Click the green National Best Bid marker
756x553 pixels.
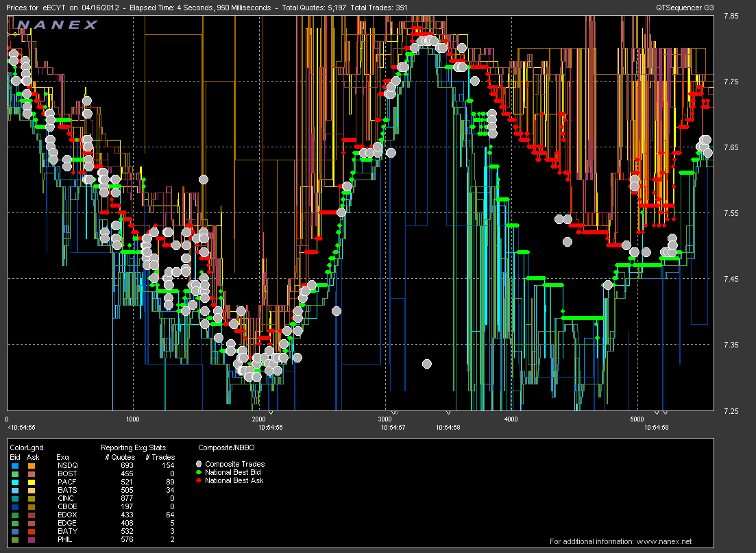(x=199, y=473)
